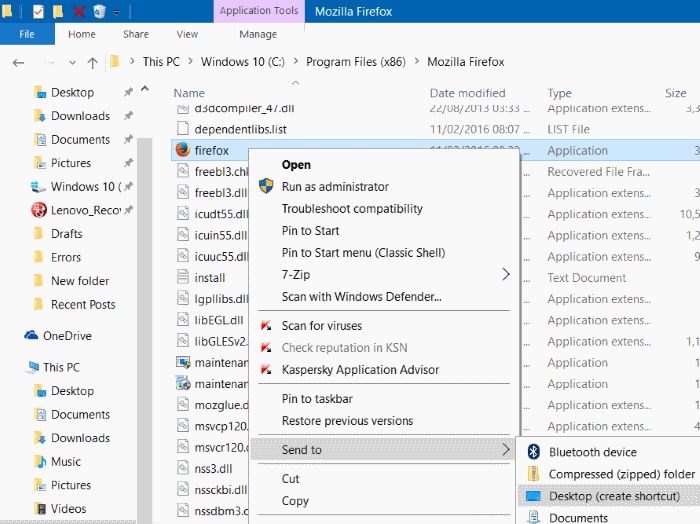Choose Open in the context menu
Screen dimensions: 700x524
[296, 165]
